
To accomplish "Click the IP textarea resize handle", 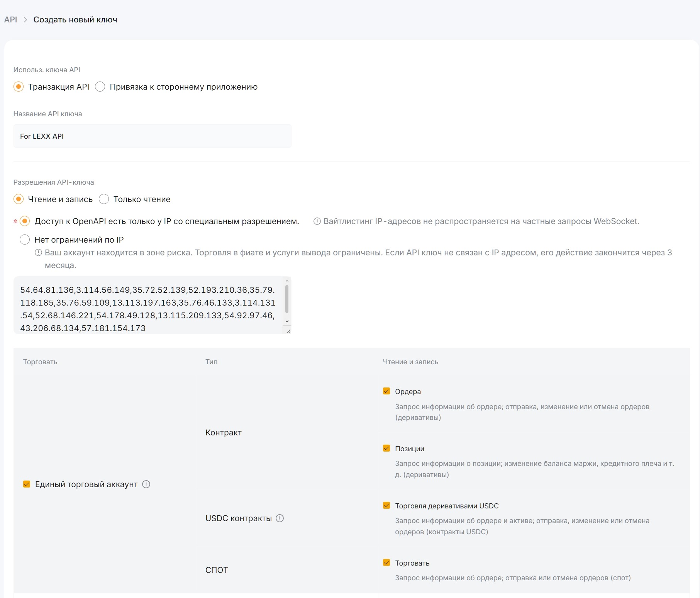I will point(288,331).
